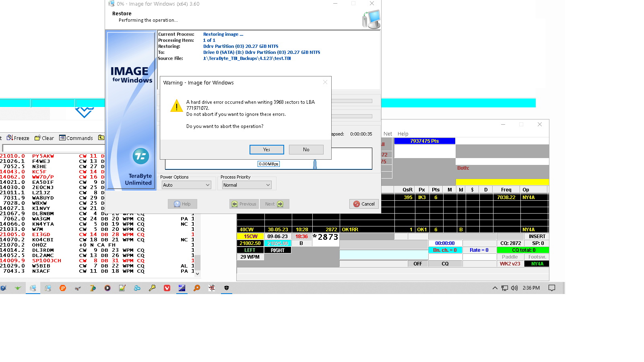Click the CQ mode button
The width and height of the screenshot is (644, 362).
445,264
